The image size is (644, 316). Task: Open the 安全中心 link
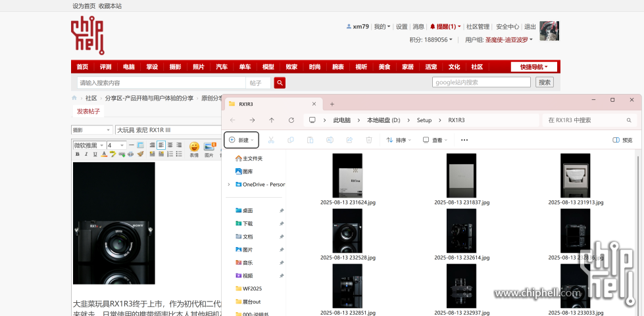508,27
